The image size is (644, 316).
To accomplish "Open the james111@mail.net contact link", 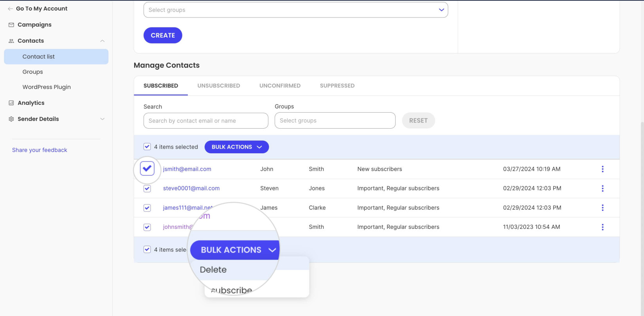I will coord(188,208).
